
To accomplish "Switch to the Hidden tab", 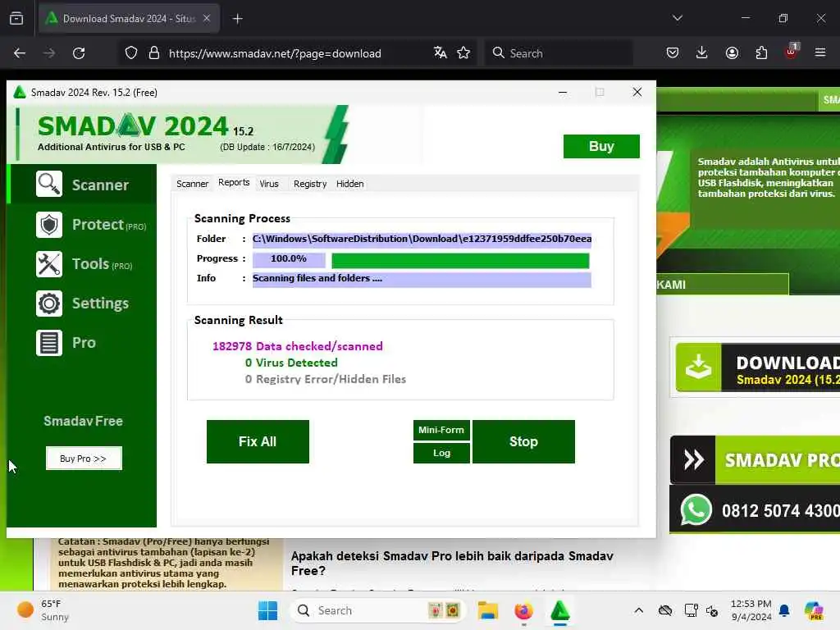I will [349, 184].
